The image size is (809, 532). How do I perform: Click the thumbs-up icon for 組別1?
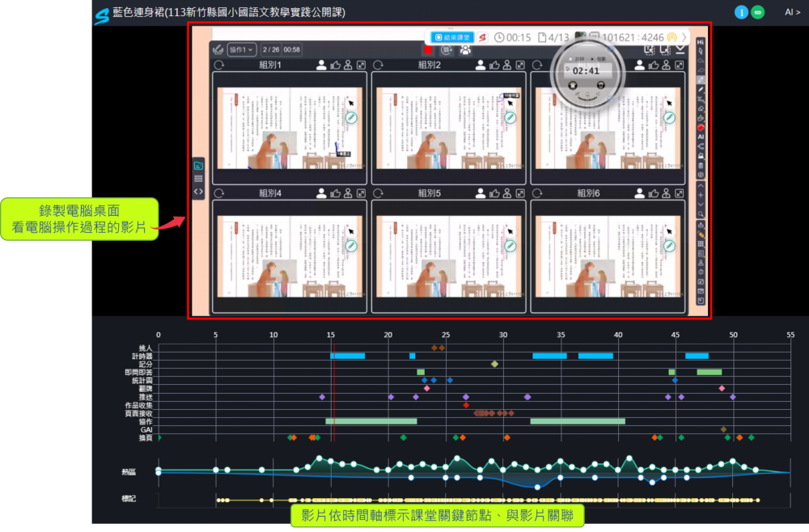pos(335,65)
